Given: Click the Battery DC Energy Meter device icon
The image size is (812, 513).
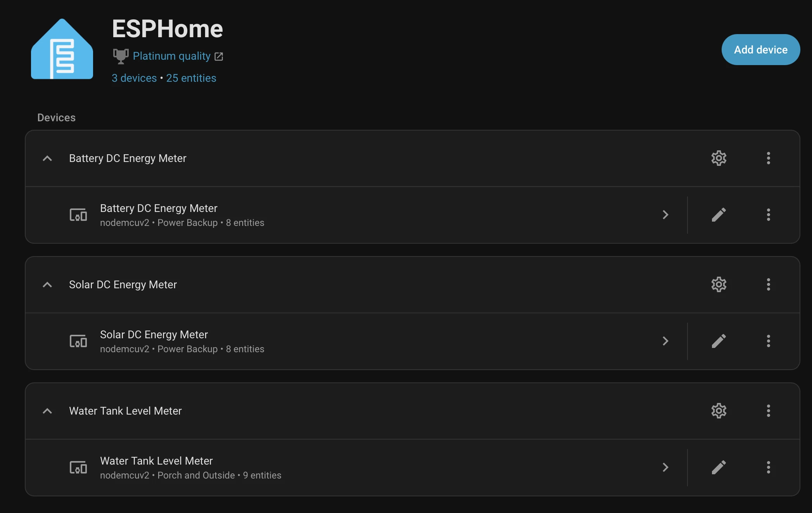Looking at the screenshot, I should 78,215.
